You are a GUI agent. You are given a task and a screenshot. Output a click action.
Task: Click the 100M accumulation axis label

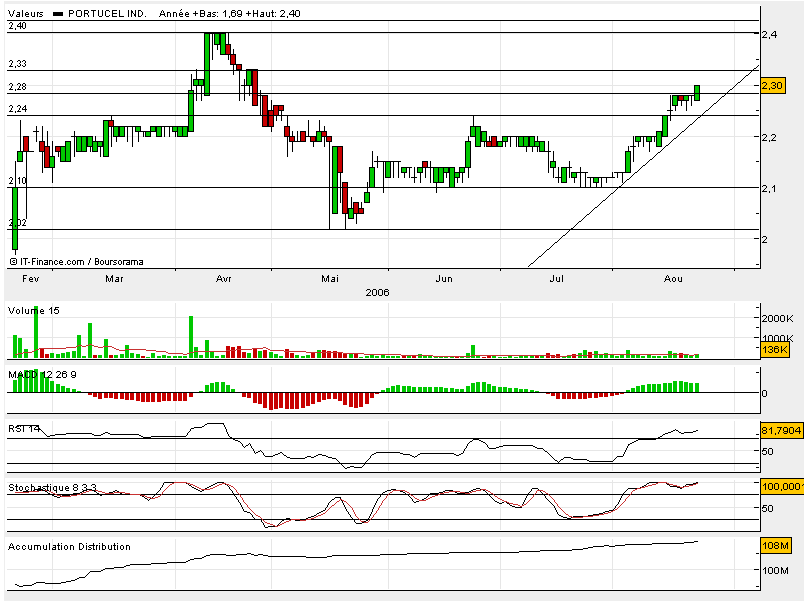tap(776, 571)
